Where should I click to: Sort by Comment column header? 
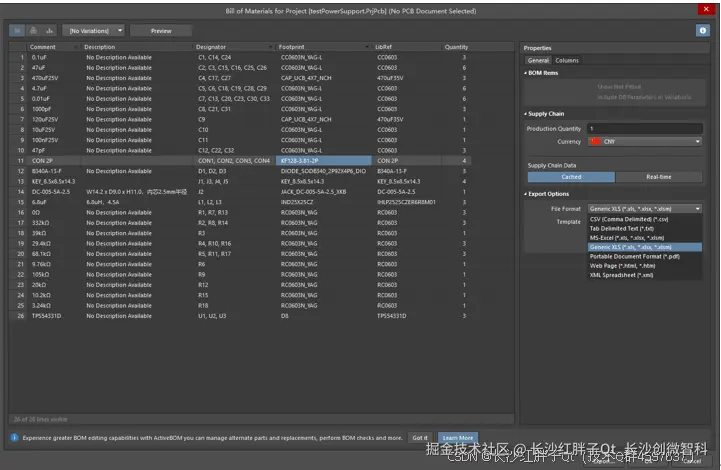(x=42, y=47)
